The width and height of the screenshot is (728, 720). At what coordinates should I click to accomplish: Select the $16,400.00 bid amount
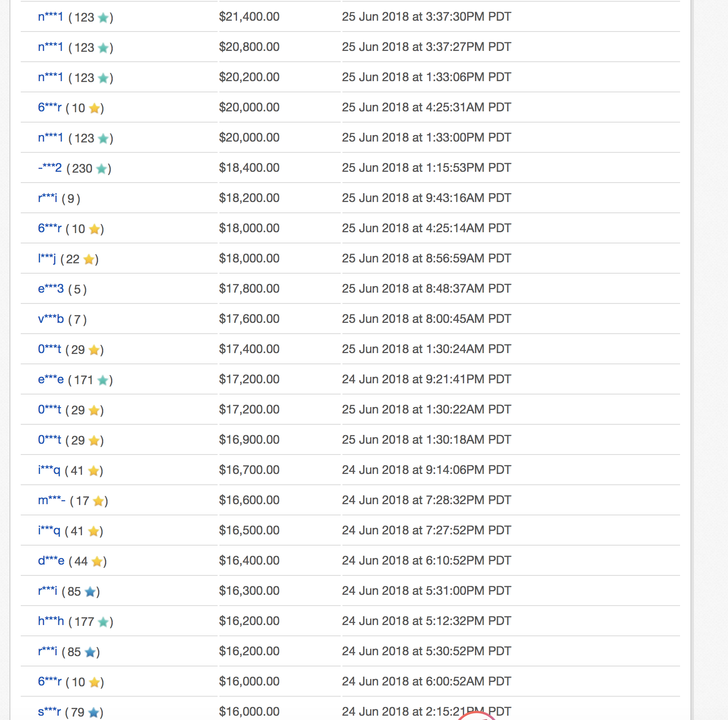[249, 561]
